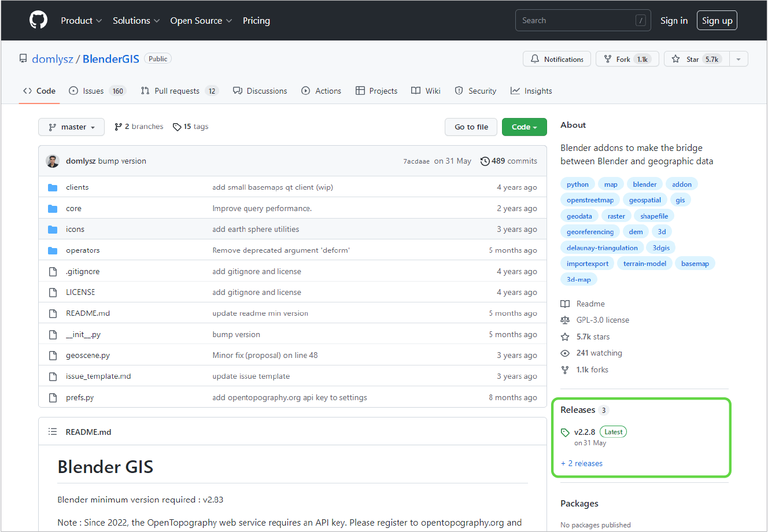Select the Code tab
The width and height of the screenshot is (768, 532).
tap(39, 91)
